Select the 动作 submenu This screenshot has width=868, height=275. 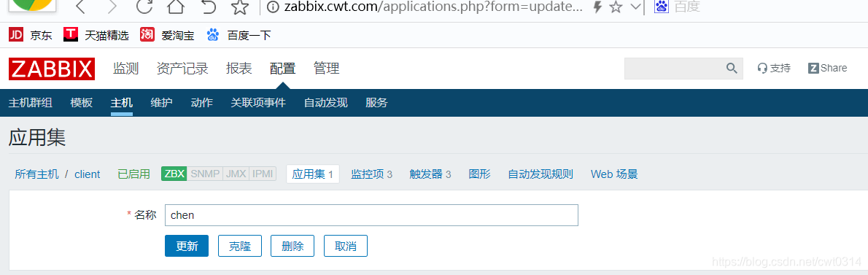[x=201, y=102]
